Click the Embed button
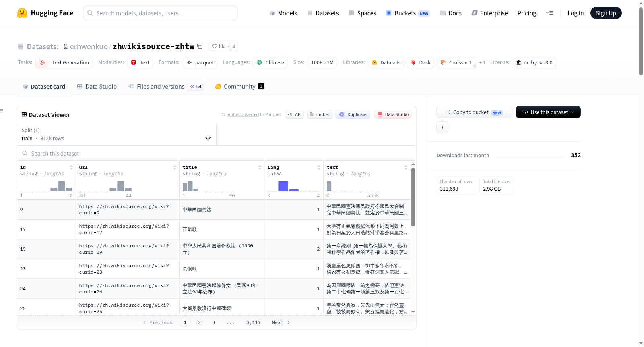The image size is (644, 347). [x=320, y=114]
